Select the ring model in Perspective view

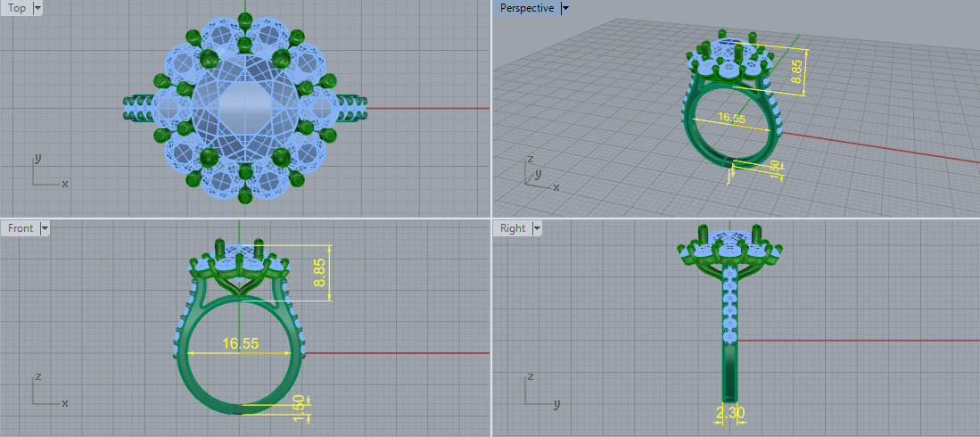pyautogui.click(x=731, y=100)
